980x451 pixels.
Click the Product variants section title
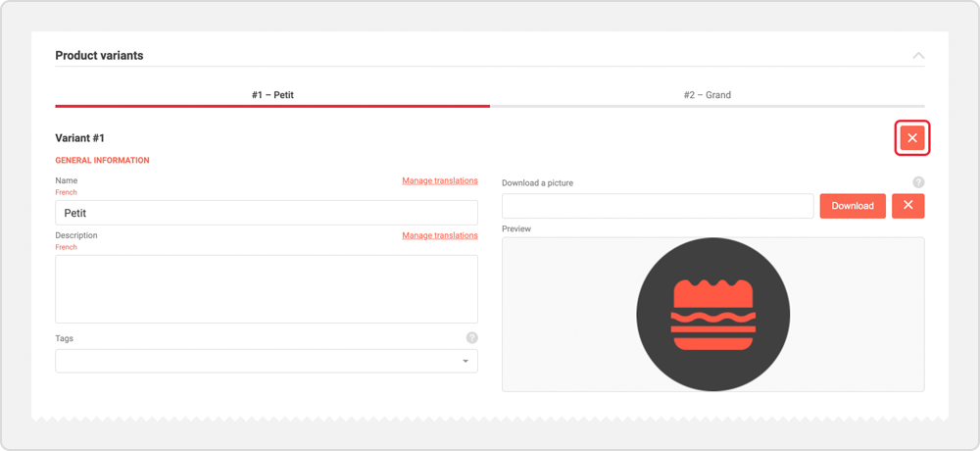tap(99, 56)
